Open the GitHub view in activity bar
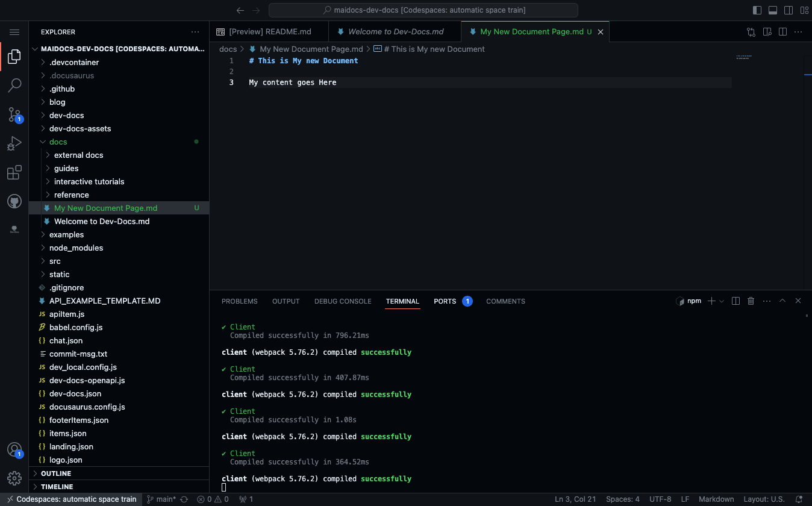 (14, 201)
